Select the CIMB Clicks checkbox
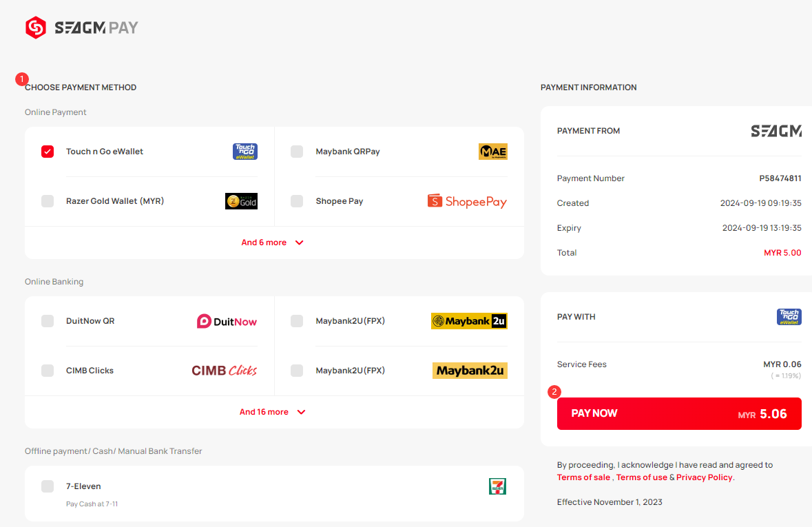812x527 pixels. coord(48,371)
